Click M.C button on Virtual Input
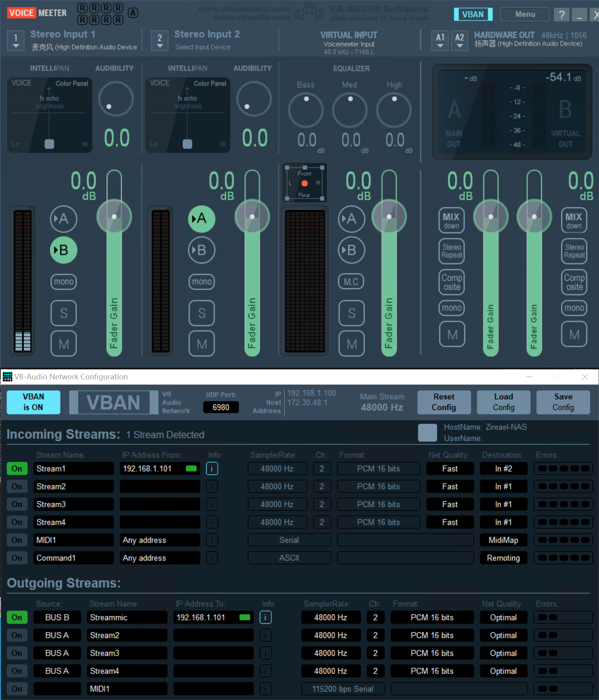Screen dimensions: 599x700 (351, 282)
